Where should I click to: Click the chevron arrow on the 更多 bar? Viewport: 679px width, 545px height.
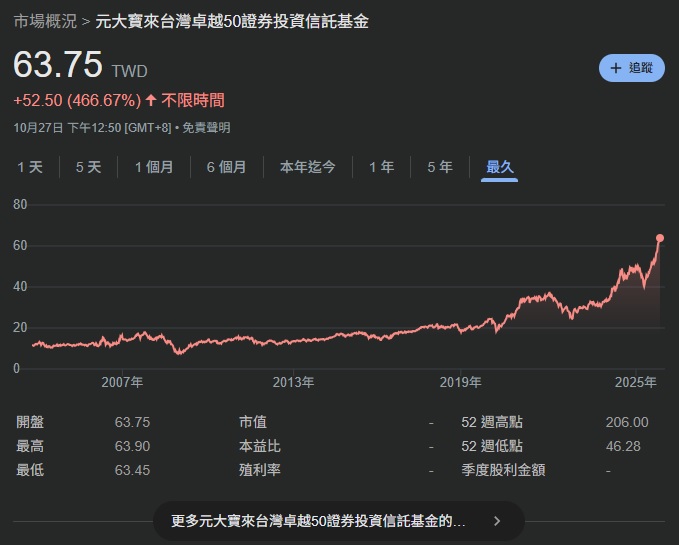coord(497,521)
